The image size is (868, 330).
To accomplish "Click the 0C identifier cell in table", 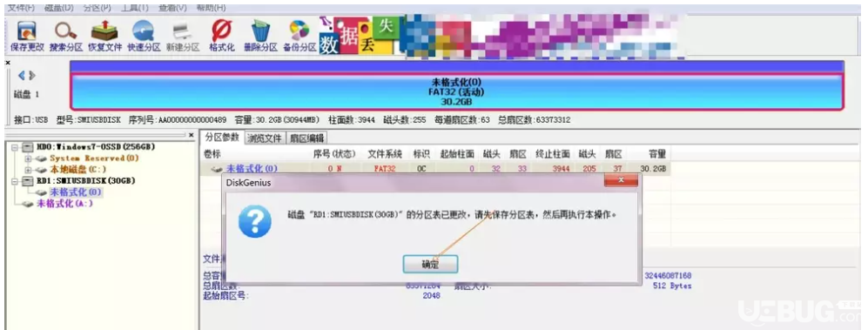I will pos(421,168).
